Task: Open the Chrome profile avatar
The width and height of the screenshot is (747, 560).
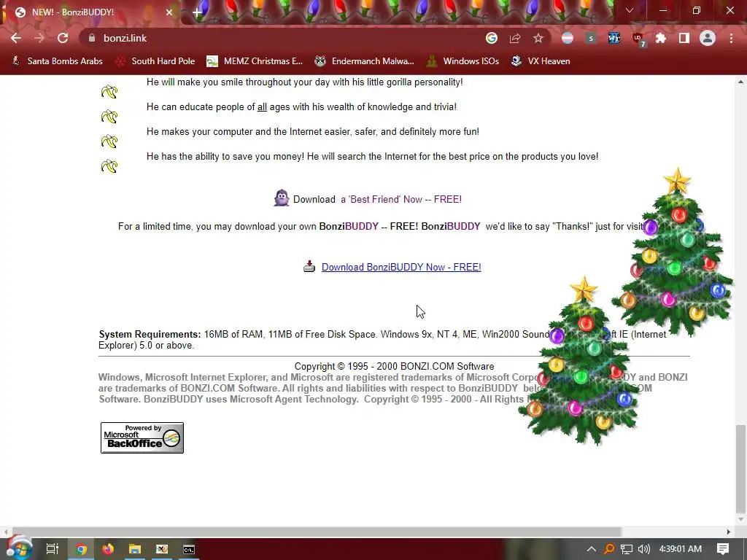Action: coord(708,38)
